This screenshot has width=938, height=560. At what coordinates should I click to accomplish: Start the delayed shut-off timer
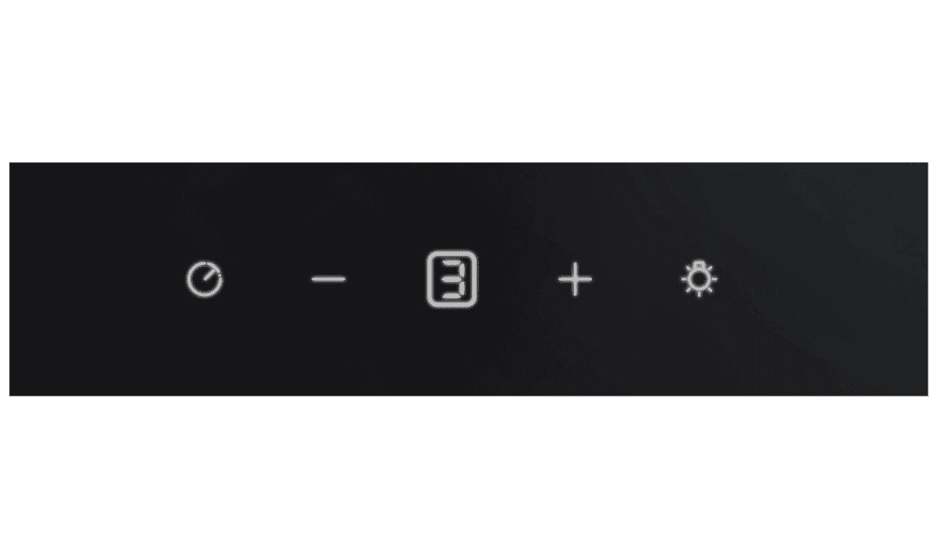tap(204, 279)
